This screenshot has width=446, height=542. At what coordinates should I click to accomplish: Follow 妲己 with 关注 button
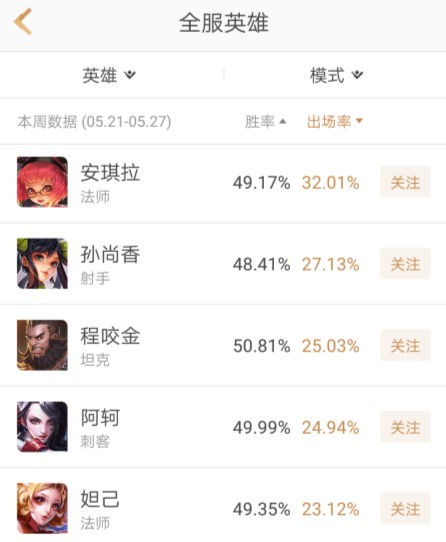[x=405, y=508]
